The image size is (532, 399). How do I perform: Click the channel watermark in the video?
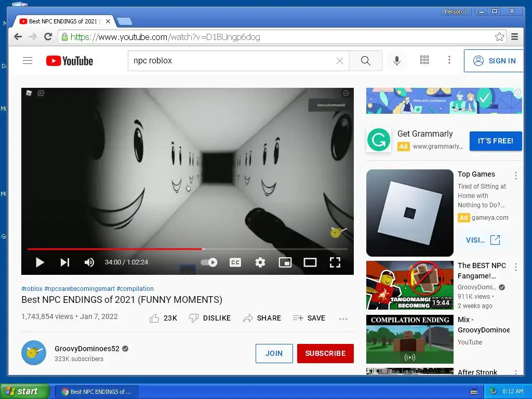point(338,232)
